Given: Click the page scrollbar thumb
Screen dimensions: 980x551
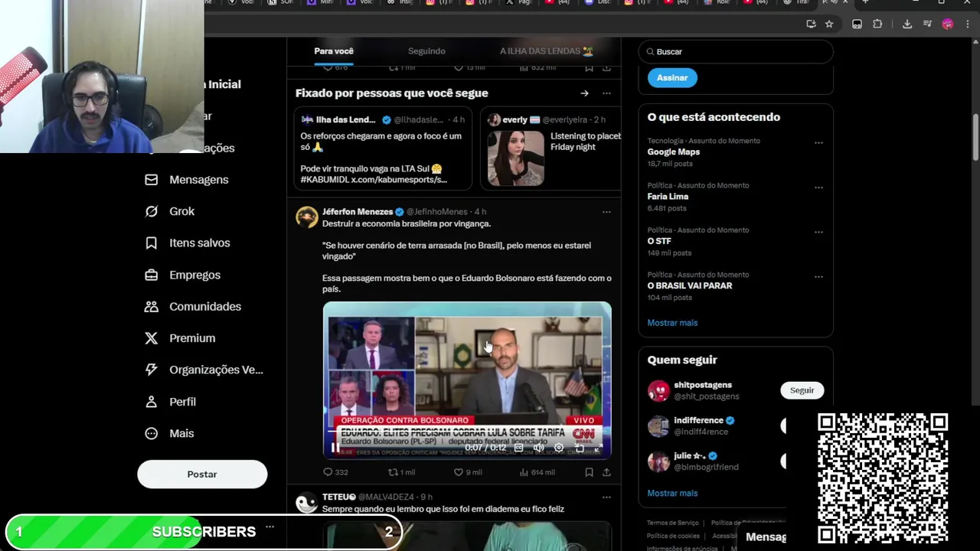Looking at the screenshot, I should pyautogui.click(x=975, y=138).
